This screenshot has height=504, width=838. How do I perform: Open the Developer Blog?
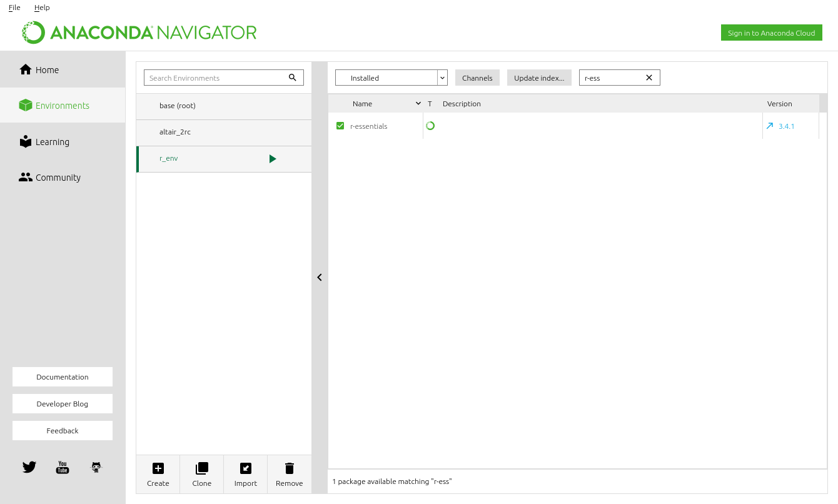(63, 404)
